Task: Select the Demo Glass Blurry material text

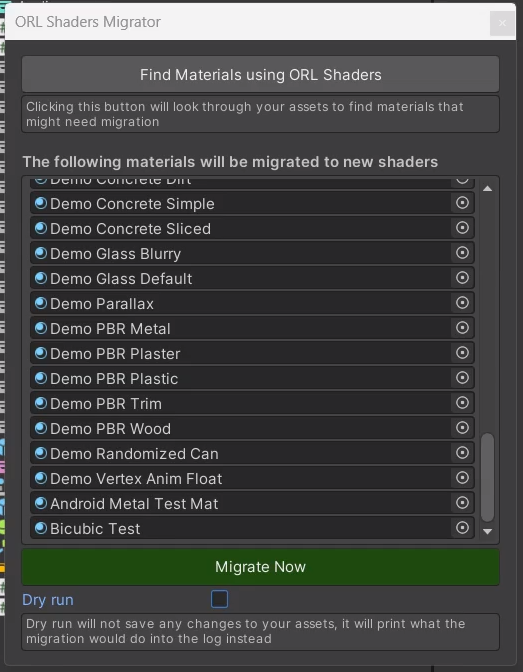Action: click(115, 254)
